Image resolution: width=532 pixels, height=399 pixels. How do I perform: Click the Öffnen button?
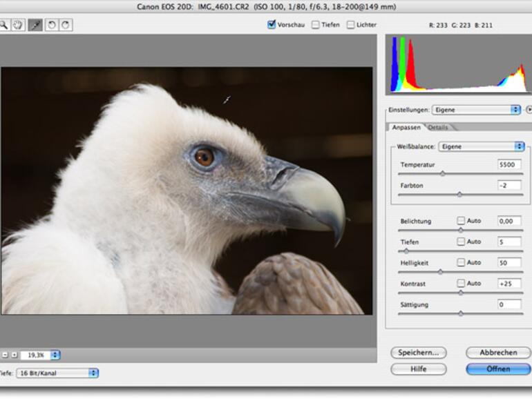[x=497, y=369]
